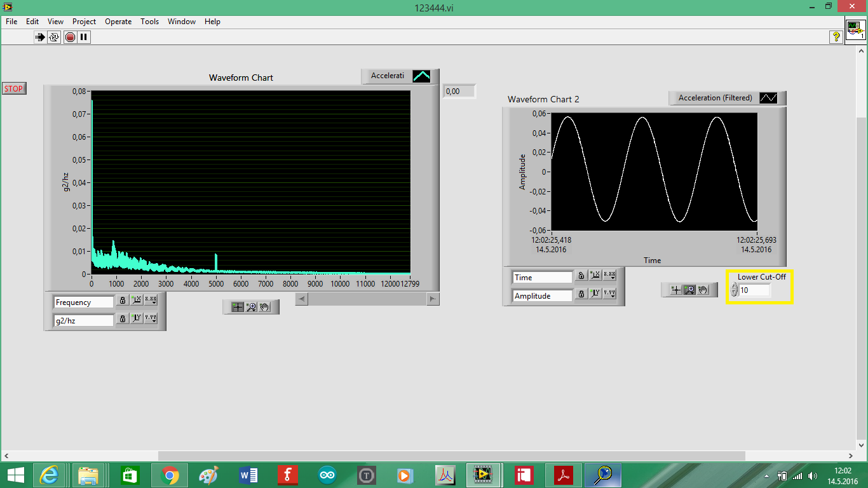The image size is (868, 488).
Task: Open the Arduino IDE from the taskbar
Action: tap(327, 475)
